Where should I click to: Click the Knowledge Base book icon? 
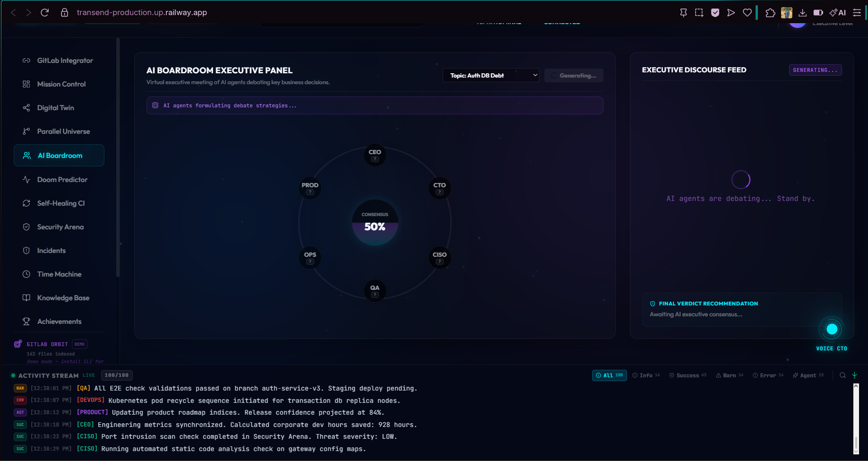point(26,298)
